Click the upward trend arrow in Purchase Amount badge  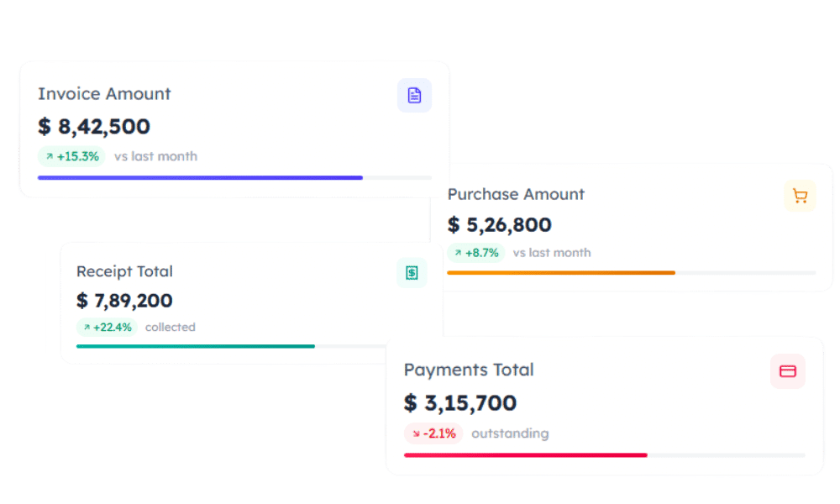click(x=458, y=253)
